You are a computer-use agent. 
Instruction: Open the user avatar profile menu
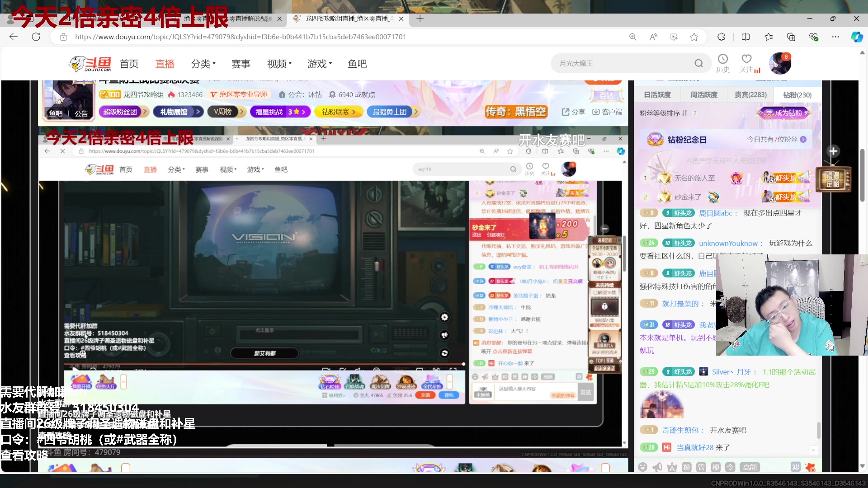pos(780,63)
